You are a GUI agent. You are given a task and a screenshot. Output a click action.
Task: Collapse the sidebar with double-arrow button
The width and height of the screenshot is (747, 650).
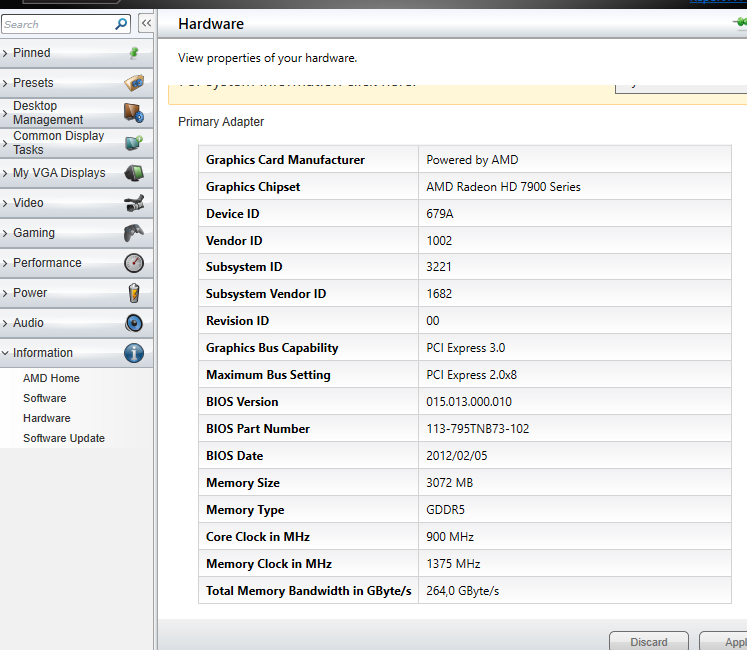146,23
